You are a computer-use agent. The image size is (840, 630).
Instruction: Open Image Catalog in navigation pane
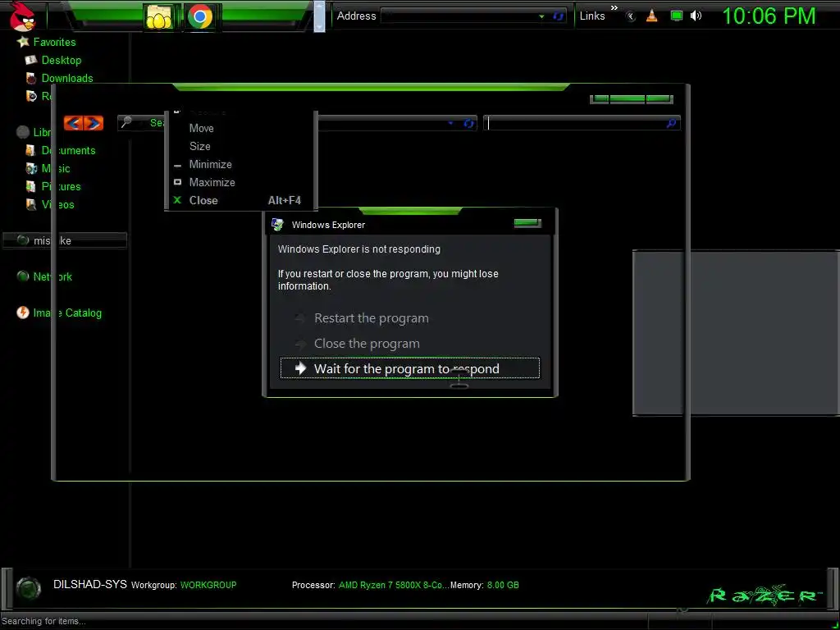point(67,313)
